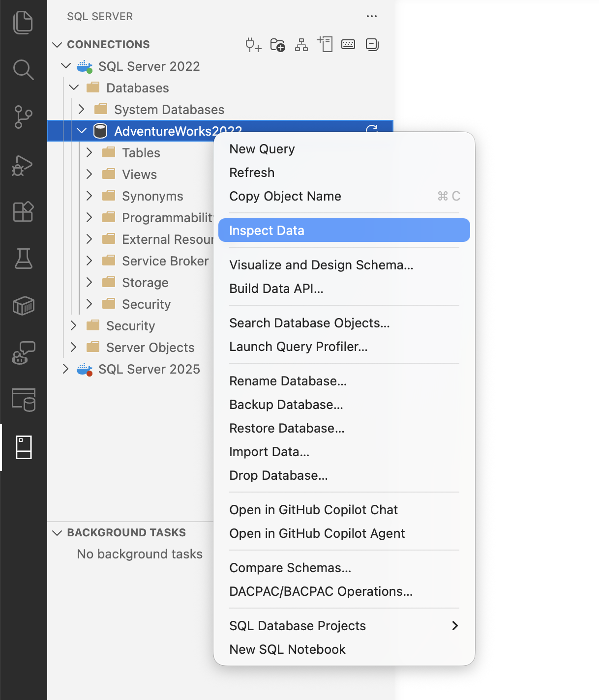Choose Restore Database menu item
Screen dimensions: 599x700
344,428
